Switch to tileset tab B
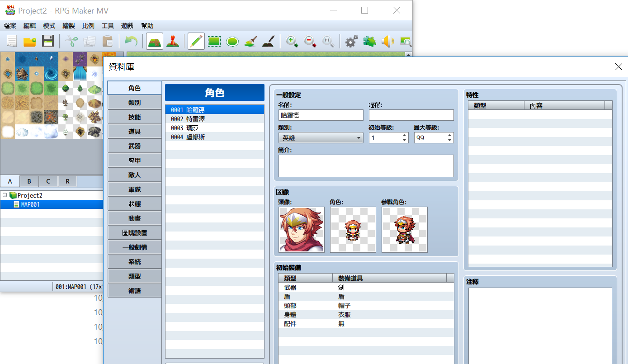Screen dimensions: 628x364 point(29,181)
